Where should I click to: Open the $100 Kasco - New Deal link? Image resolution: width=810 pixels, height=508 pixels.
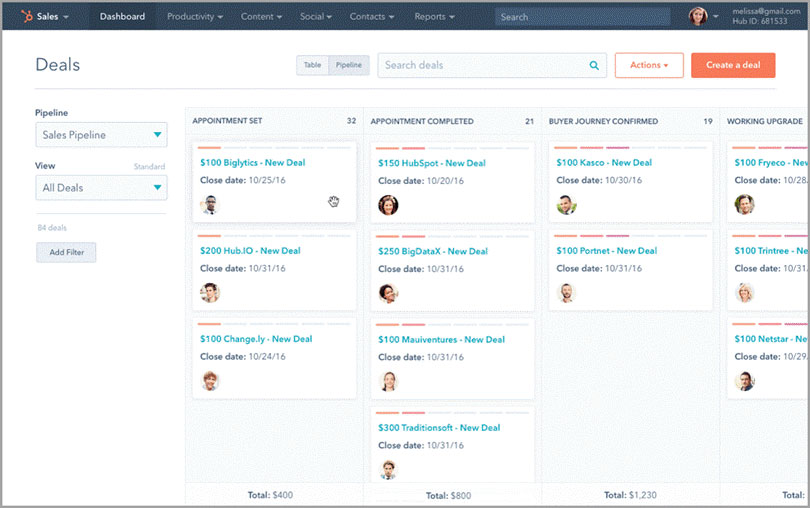point(604,162)
